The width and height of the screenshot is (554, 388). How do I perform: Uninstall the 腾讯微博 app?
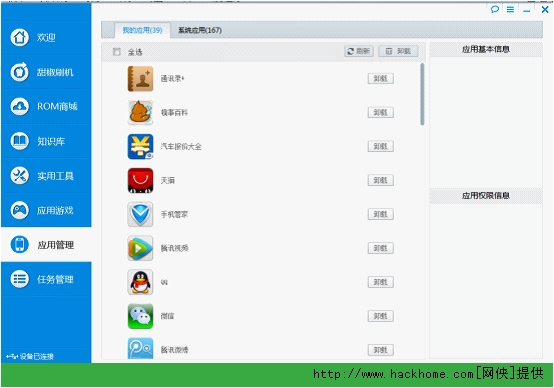(381, 350)
